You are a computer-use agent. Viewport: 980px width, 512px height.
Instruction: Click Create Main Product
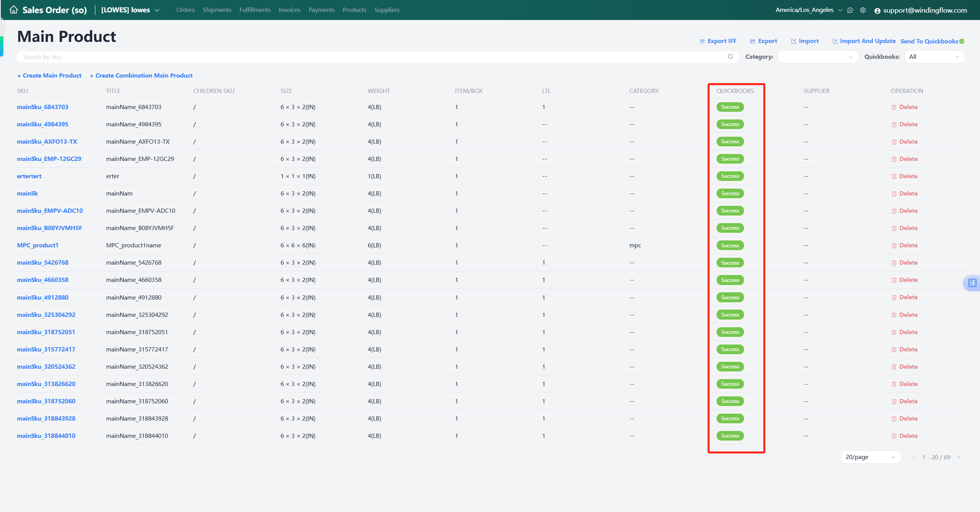point(49,76)
